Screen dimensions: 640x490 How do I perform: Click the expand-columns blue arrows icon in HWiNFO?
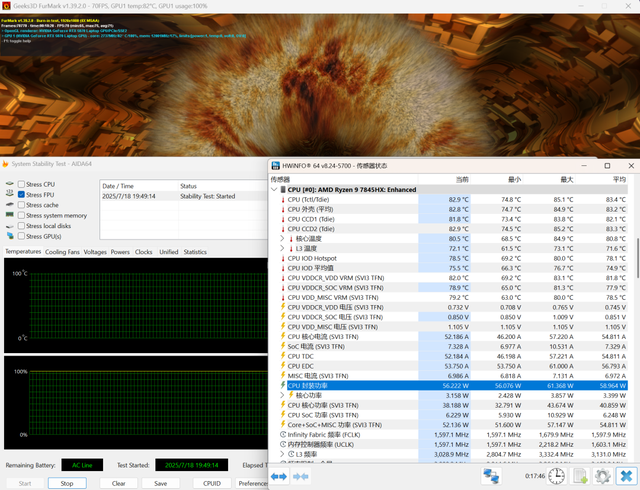pyautogui.click(x=279, y=476)
